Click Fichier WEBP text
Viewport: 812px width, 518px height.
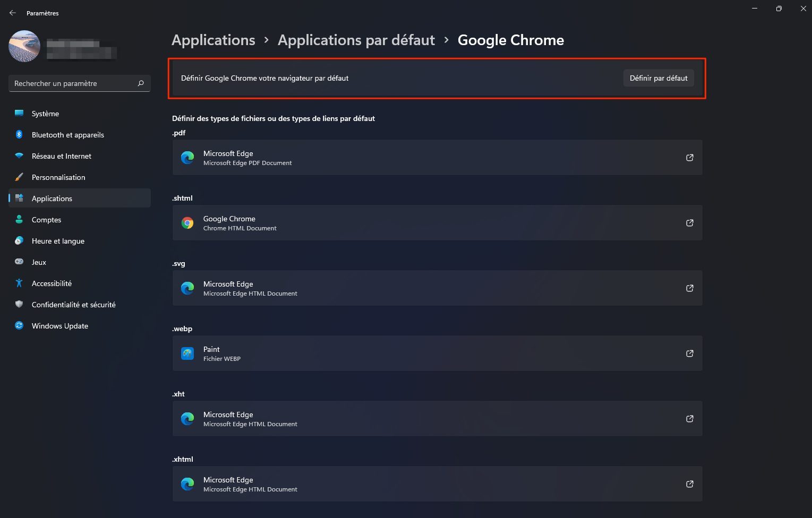(x=222, y=359)
